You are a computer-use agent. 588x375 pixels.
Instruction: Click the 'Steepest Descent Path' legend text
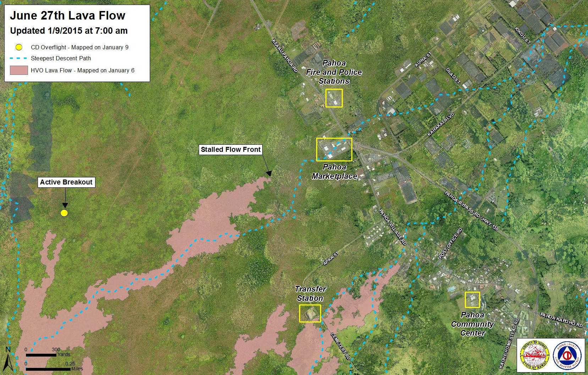[61, 58]
